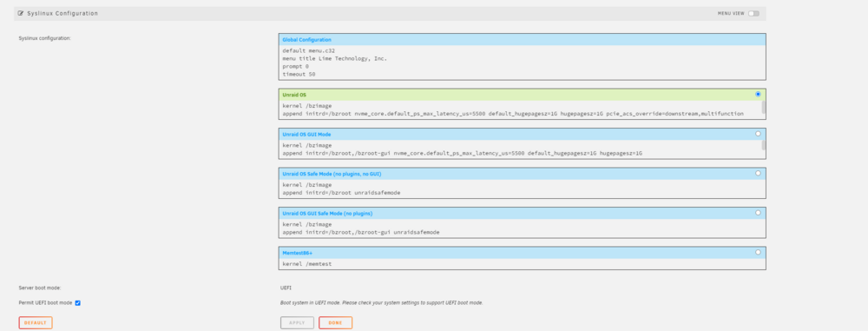Image resolution: width=868 pixels, height=331 pixels.
Task: Select the Unraid OS radio button
Action: (x=758, y=94)
